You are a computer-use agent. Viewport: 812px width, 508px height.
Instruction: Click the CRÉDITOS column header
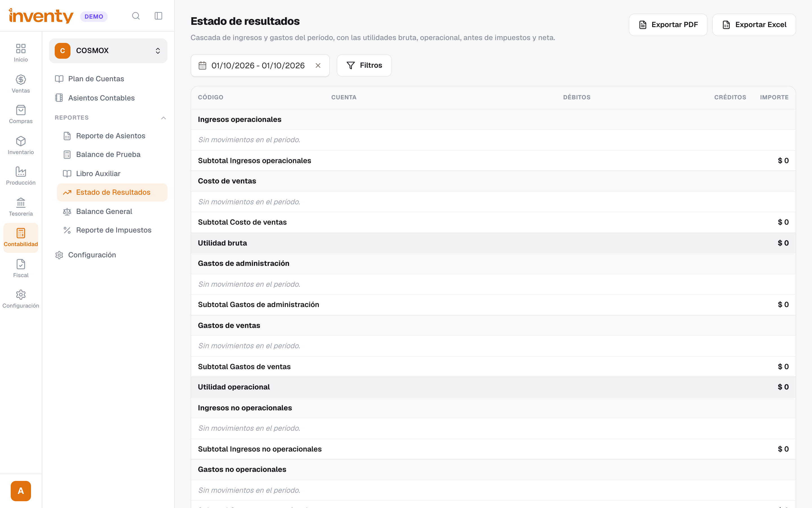click(x=730, y=97)
